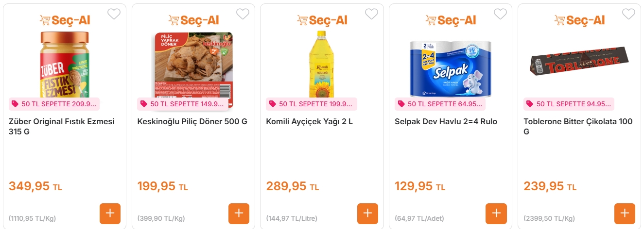Viewport: 644px width, 229px height.
Task: Click heart icon on Toblerone Bitter card
Action: click(x=628, y=14)
